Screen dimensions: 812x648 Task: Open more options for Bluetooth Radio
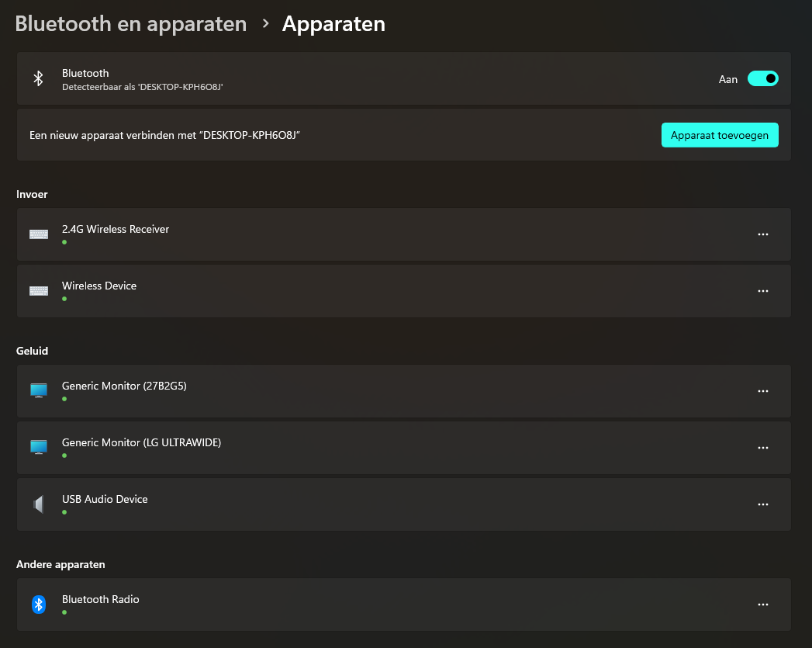pos(763,605)
